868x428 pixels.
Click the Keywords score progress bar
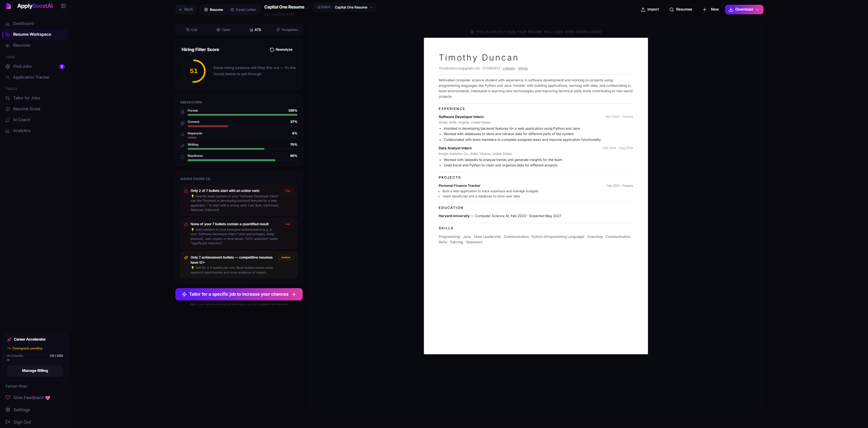click(242, 137)
